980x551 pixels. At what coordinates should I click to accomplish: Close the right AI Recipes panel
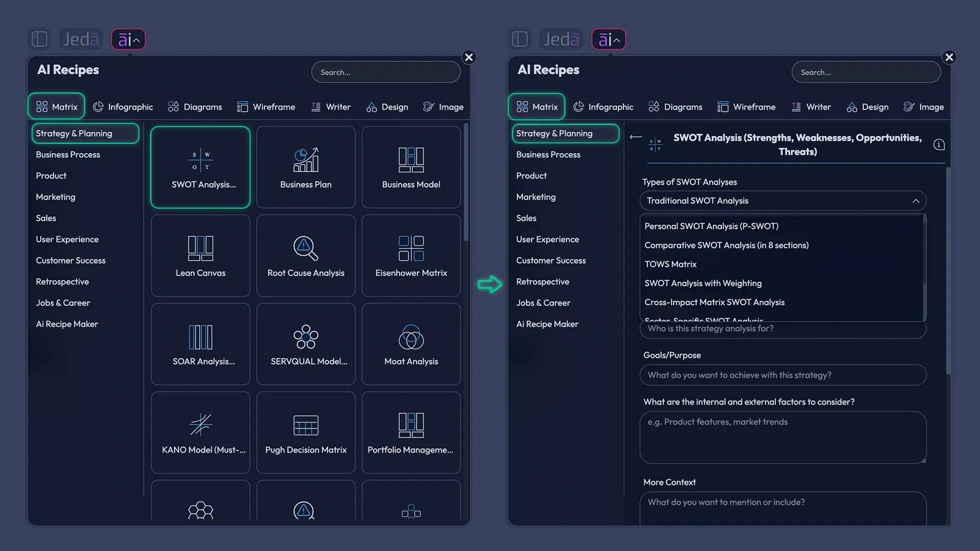pos(949,57)
